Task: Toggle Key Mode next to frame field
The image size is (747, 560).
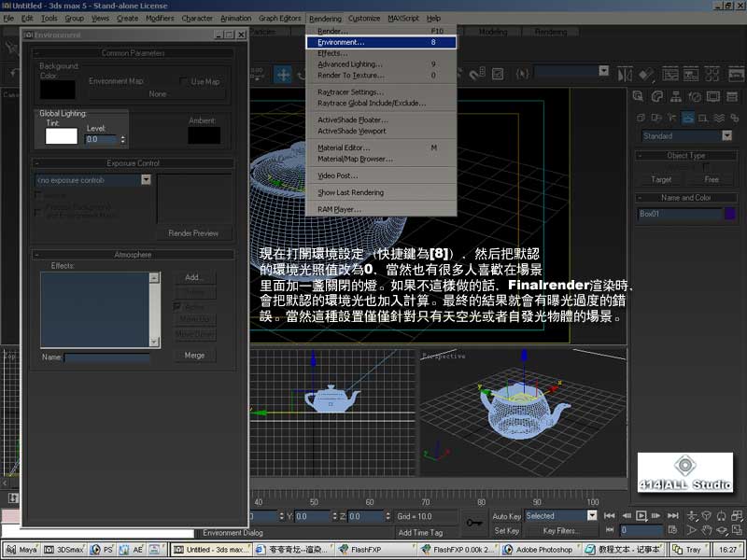Action: coord(609,530)
